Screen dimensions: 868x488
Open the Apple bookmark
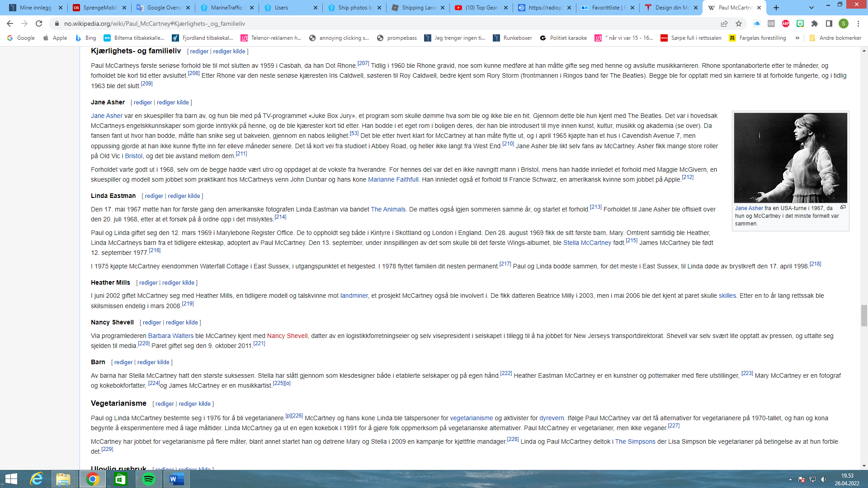[55, 38]
